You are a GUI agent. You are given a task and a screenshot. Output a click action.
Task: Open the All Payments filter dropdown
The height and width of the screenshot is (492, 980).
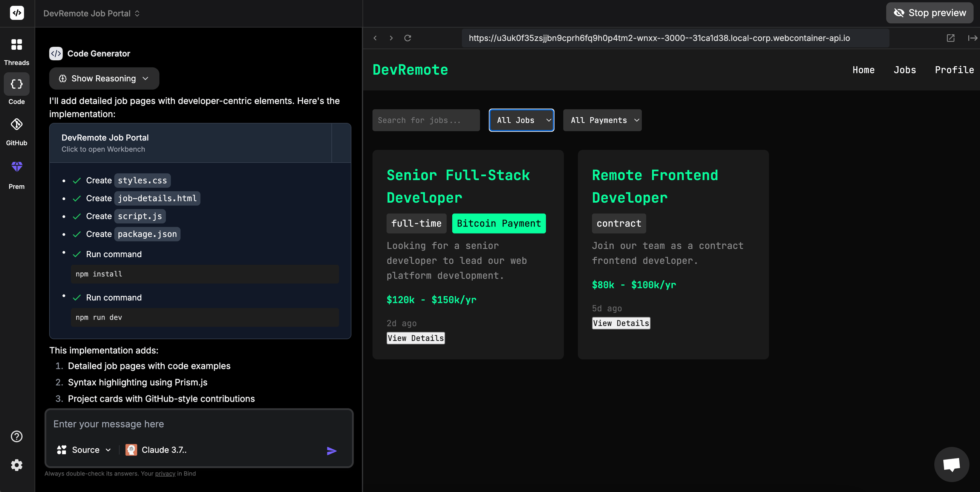click(x=602, y=120)
